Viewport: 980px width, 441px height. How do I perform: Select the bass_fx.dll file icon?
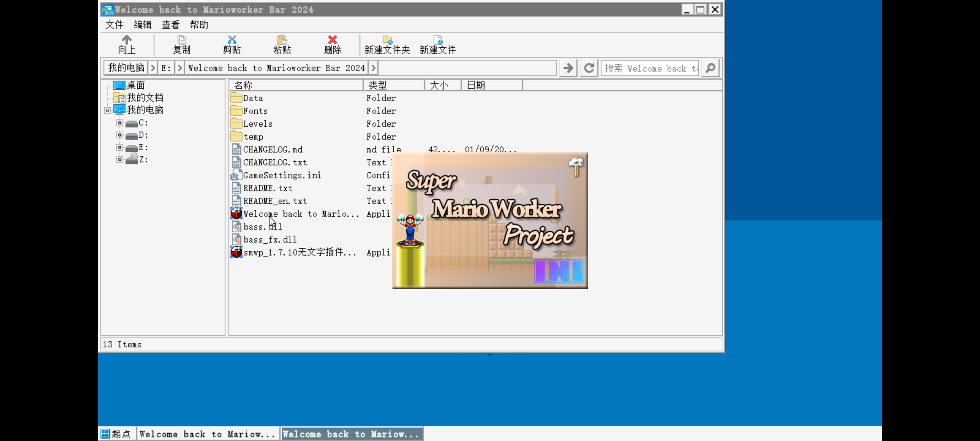pyautogui.click(x=236, y=239)
